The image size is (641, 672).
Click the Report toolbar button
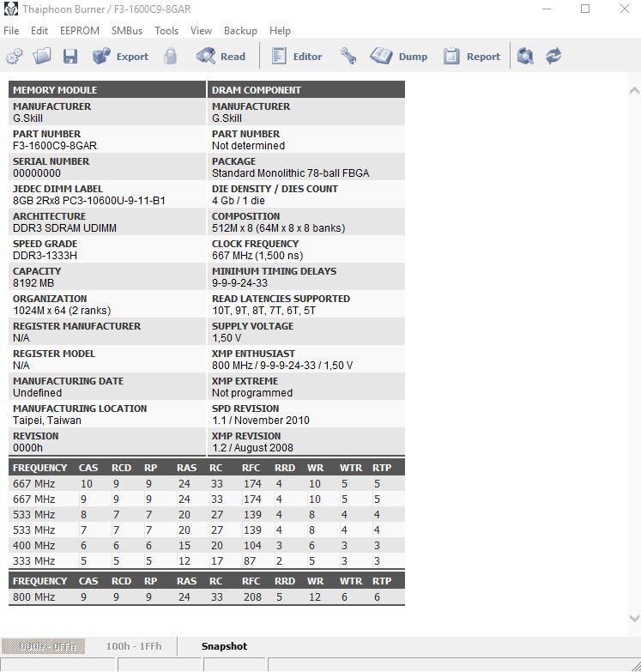[471, 56]
